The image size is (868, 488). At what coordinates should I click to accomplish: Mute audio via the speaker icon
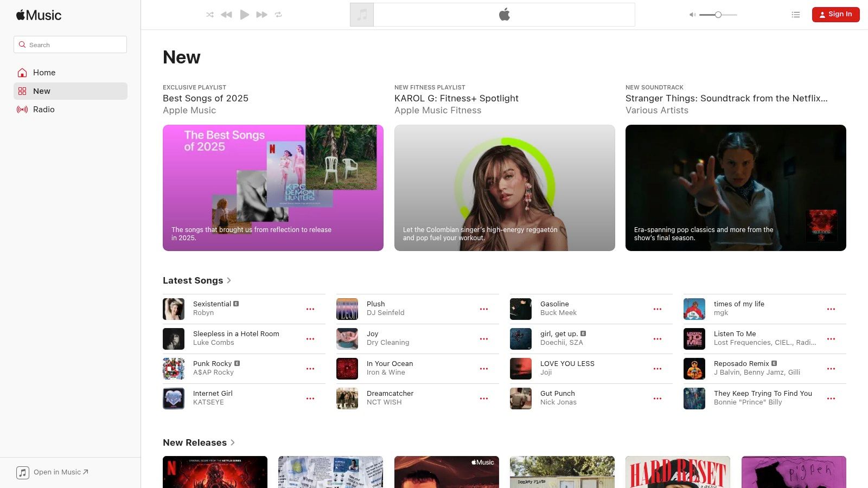tap(692, 15)
